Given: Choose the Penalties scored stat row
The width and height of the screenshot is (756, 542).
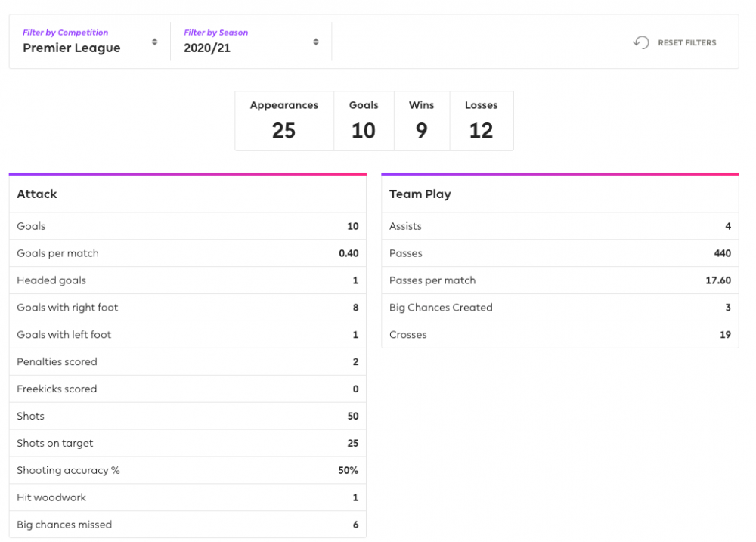Looking at the screenshot, I should click(187, 362).
